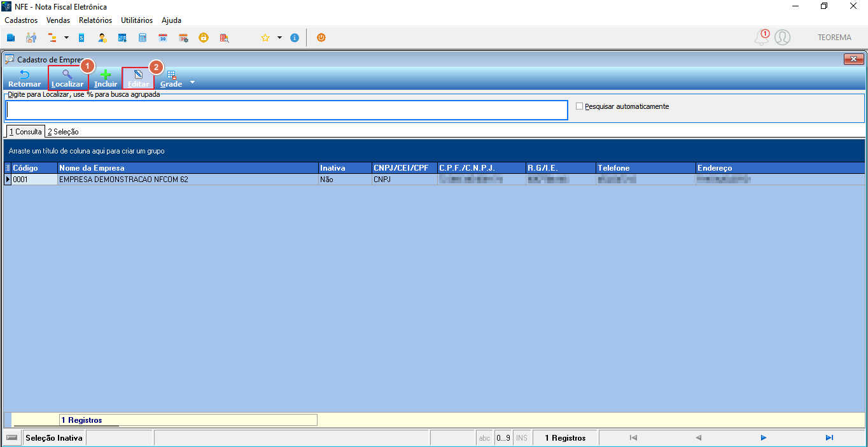This screenshot has height=447, width=868.
Task: Go to first record navigation arrow
Action: point(633,438)
